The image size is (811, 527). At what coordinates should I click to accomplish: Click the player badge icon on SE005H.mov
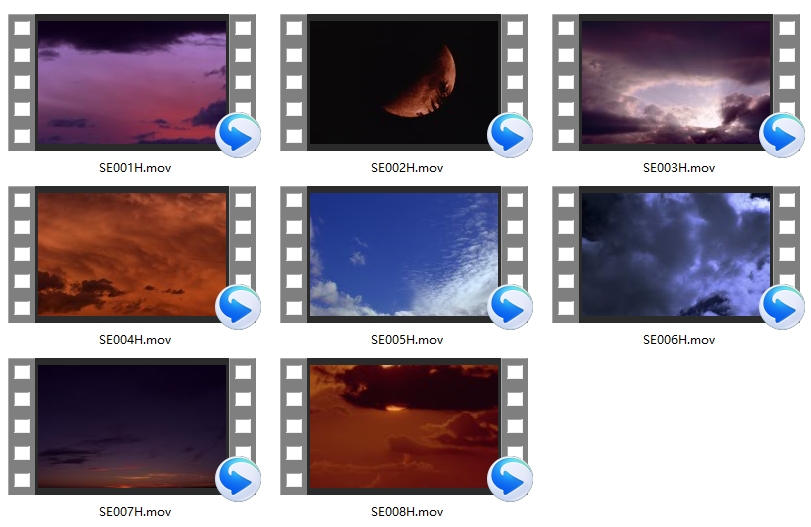[510, 307]
